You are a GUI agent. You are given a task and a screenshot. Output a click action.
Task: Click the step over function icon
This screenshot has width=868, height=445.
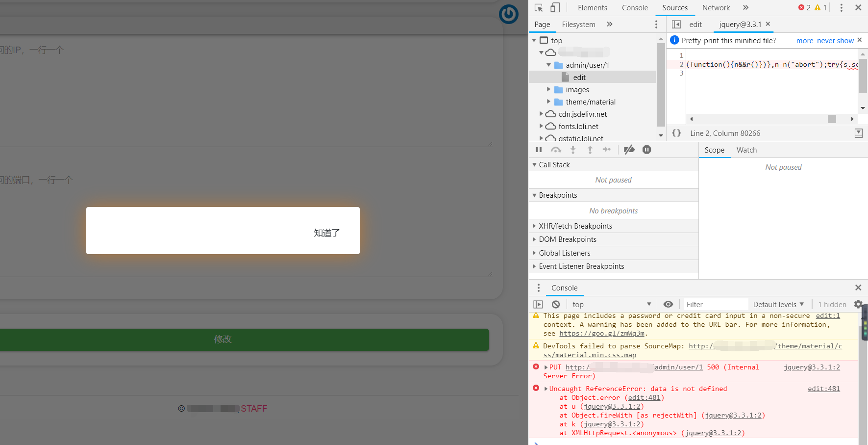[x=556, y=150]
